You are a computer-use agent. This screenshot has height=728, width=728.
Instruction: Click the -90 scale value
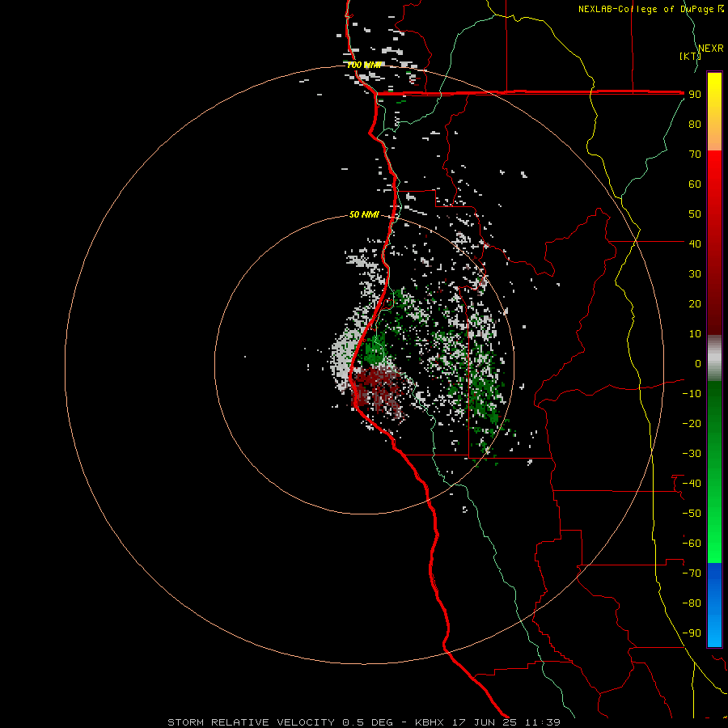[x=692, y=633]
